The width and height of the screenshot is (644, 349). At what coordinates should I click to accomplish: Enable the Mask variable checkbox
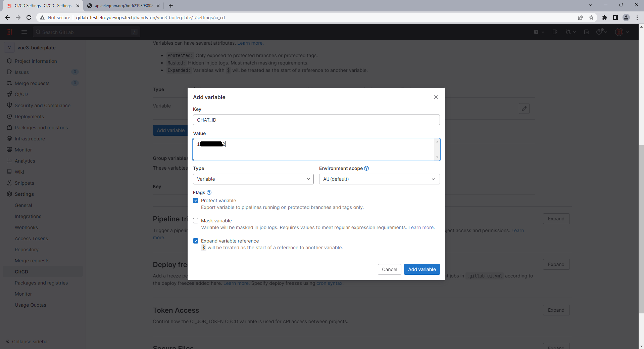pyautogui.click(x=196, y=221)
